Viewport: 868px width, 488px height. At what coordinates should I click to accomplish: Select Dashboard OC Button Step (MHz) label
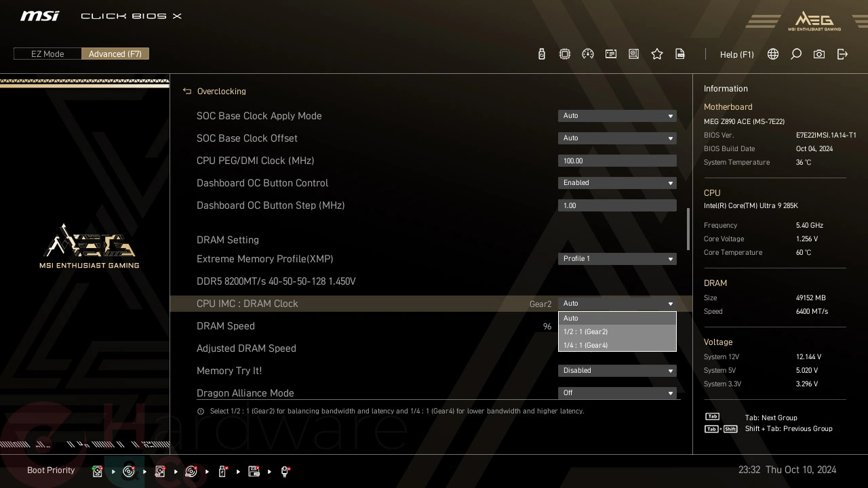coord(271,205)
